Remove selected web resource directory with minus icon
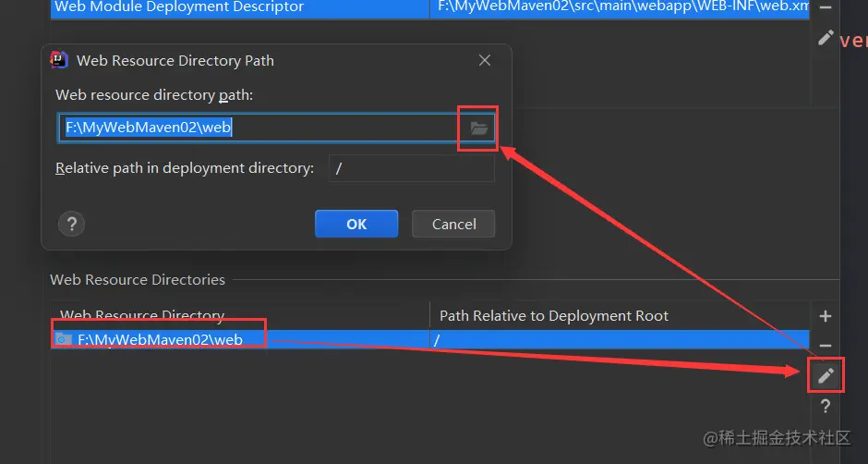 pyautogui.click(x=826, y=346)
